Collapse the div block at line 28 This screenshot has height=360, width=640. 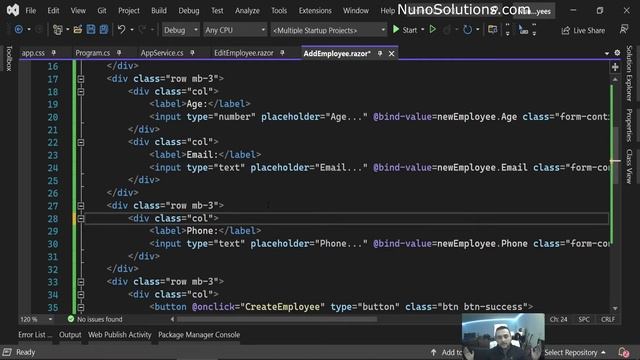81,218
